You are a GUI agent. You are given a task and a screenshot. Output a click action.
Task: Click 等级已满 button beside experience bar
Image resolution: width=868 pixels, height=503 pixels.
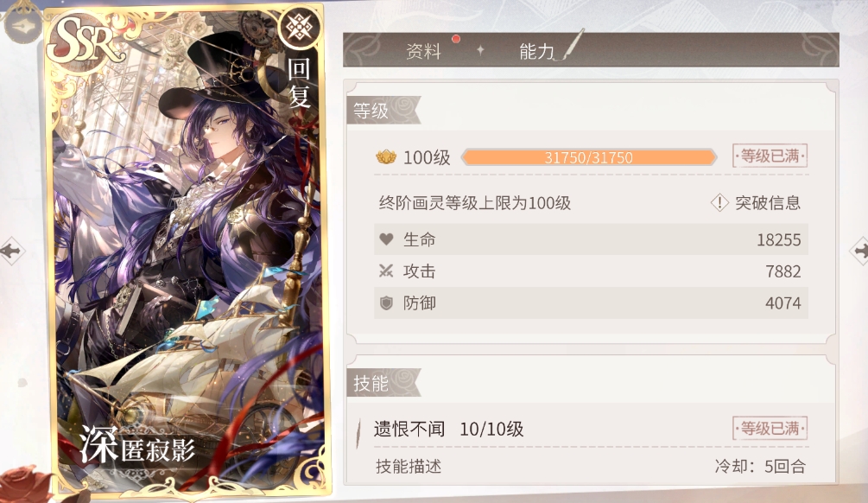[x=770, y=156]
